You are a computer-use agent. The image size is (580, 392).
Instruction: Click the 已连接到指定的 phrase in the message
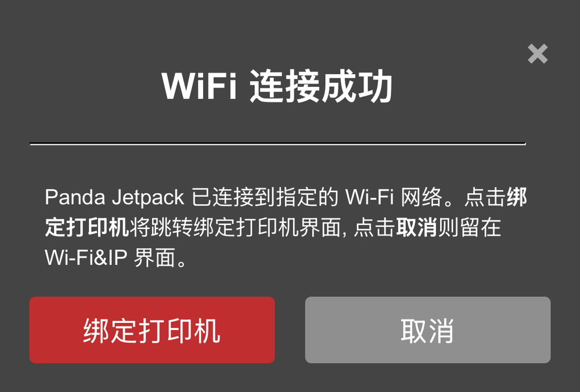tap(265, 197)
